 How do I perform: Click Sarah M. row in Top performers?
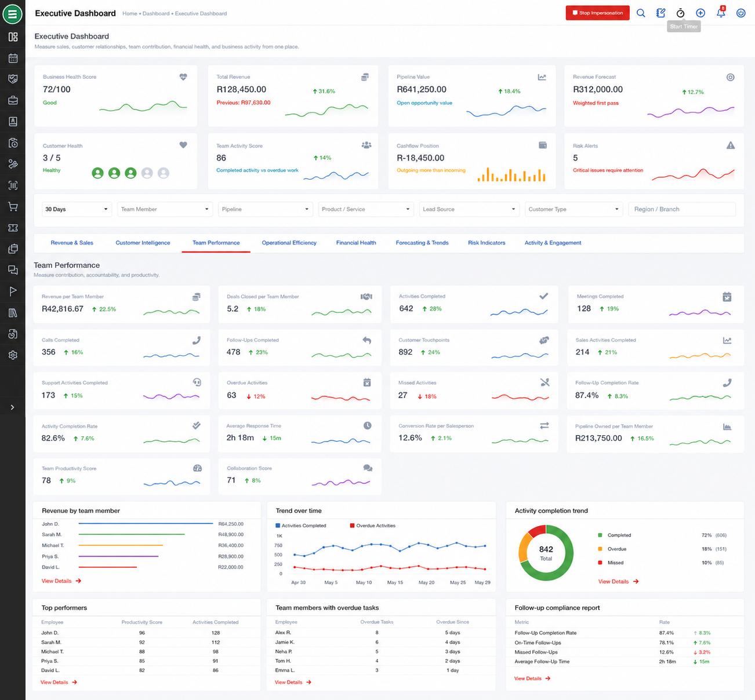tap(146, 642)
